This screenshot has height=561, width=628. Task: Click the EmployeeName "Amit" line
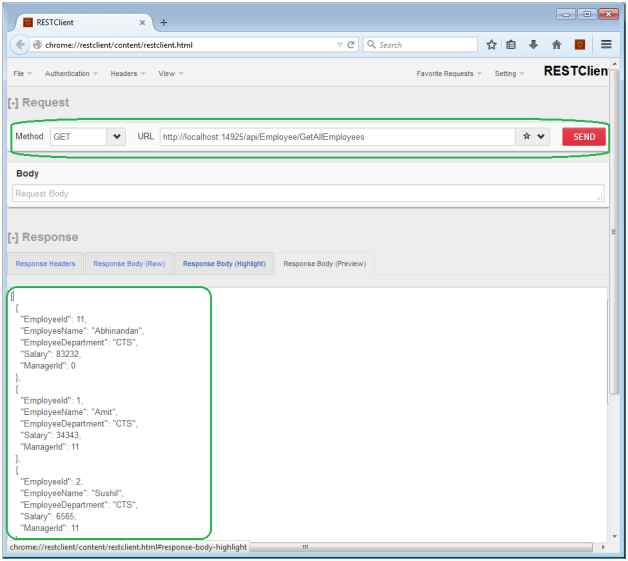[x=68, y=412]
